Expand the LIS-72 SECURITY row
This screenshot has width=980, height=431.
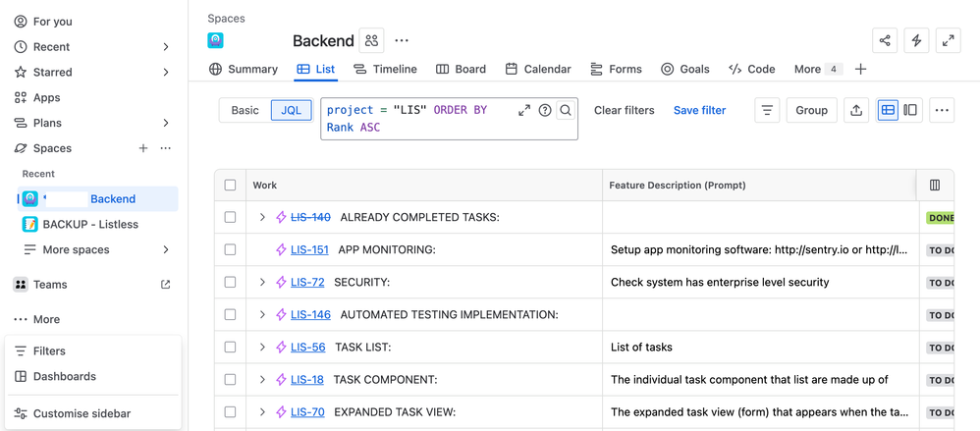click(262, 283)
